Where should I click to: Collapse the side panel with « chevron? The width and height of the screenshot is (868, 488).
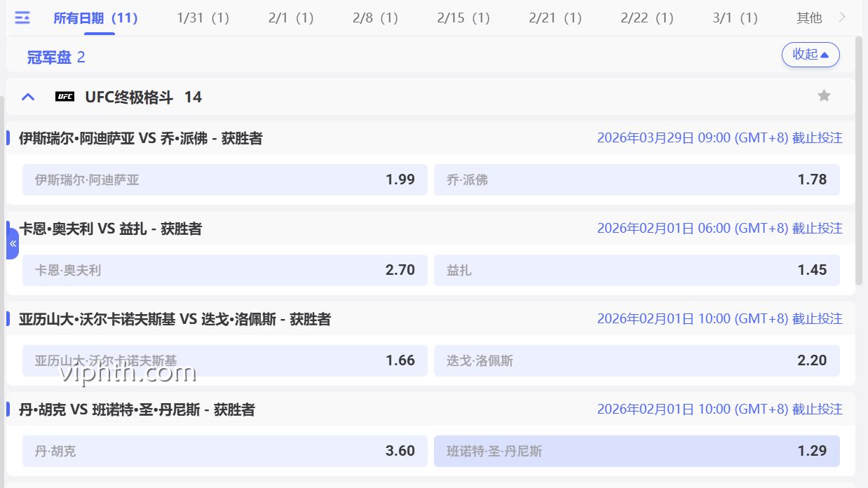[x=12, y=243]
